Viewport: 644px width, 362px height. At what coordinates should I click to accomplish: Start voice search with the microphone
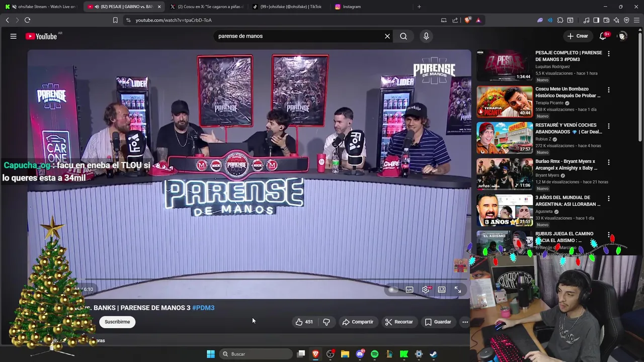[426, 36]
